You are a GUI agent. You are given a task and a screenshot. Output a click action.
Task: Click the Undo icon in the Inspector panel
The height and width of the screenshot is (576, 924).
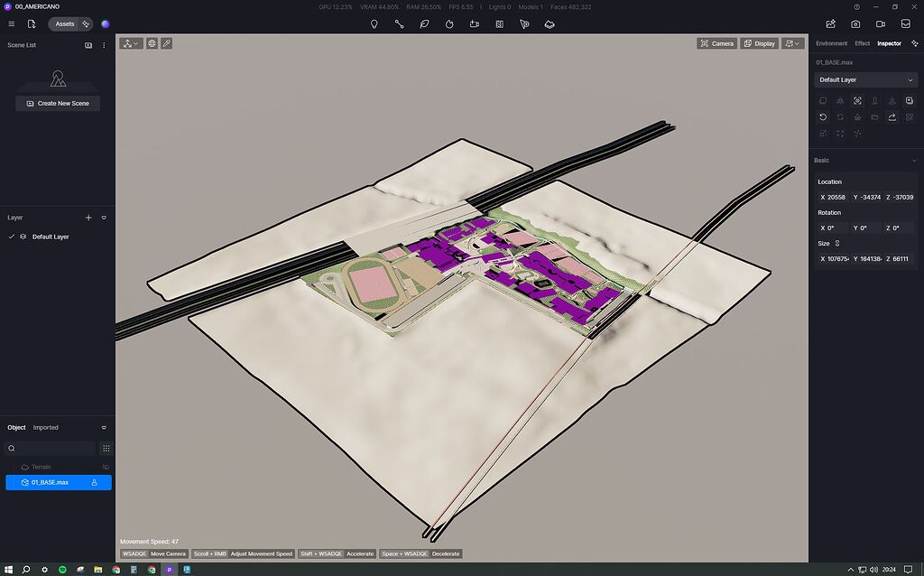[822, 116]
